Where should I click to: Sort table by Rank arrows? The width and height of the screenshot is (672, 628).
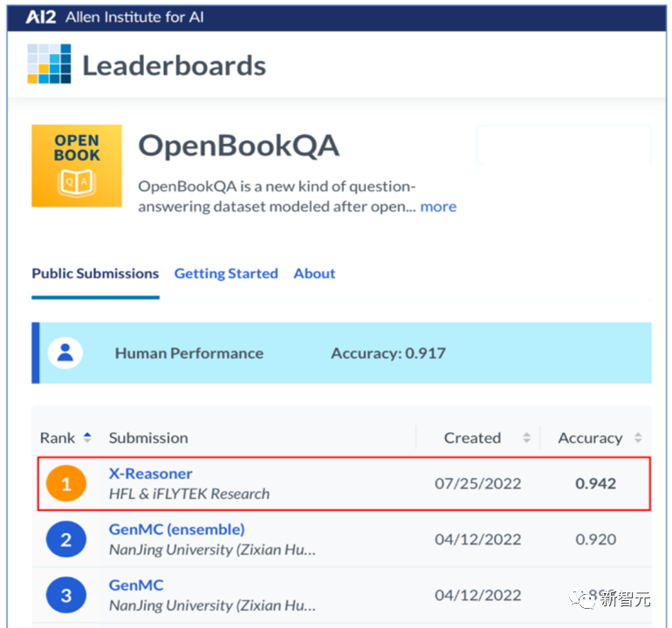[x=87, y=437]
